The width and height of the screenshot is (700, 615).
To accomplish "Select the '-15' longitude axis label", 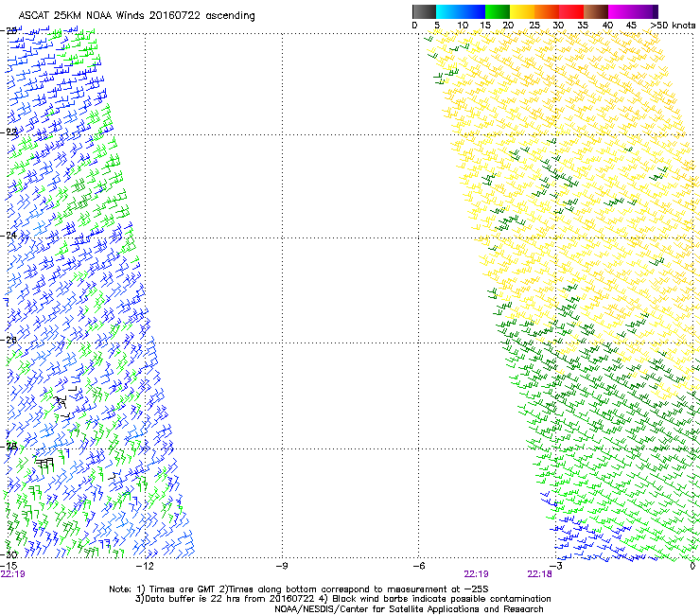I will tap(9, 566).
